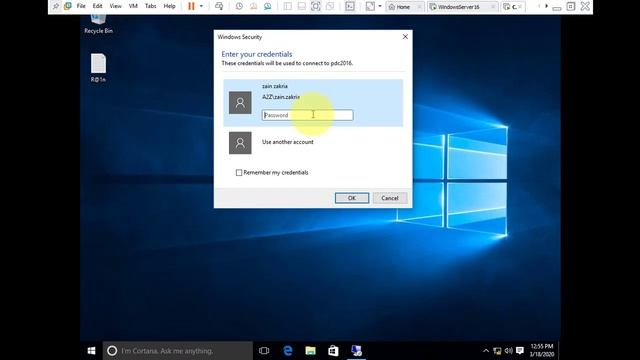Open the power options arrow beside pause
Image resolution: width=640 pixels, height=360 pixels.
coord(201,6)
